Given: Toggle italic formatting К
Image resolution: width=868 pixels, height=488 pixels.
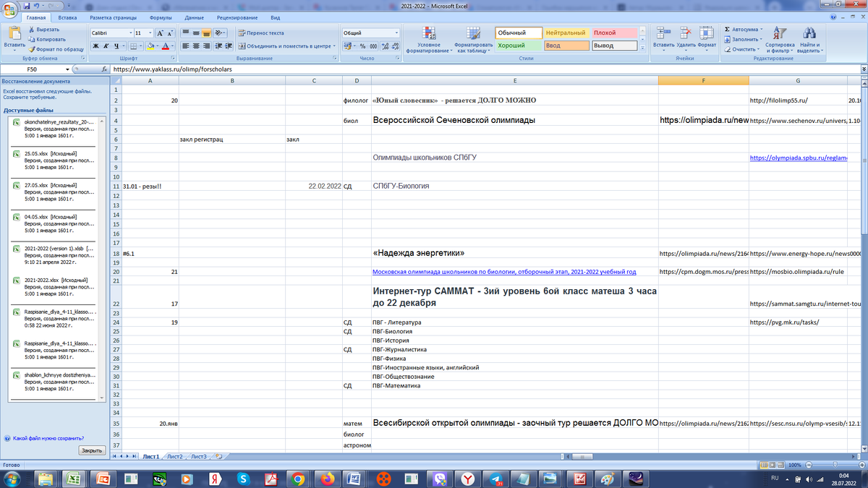Looking at the screenshot, I should 105,46.
